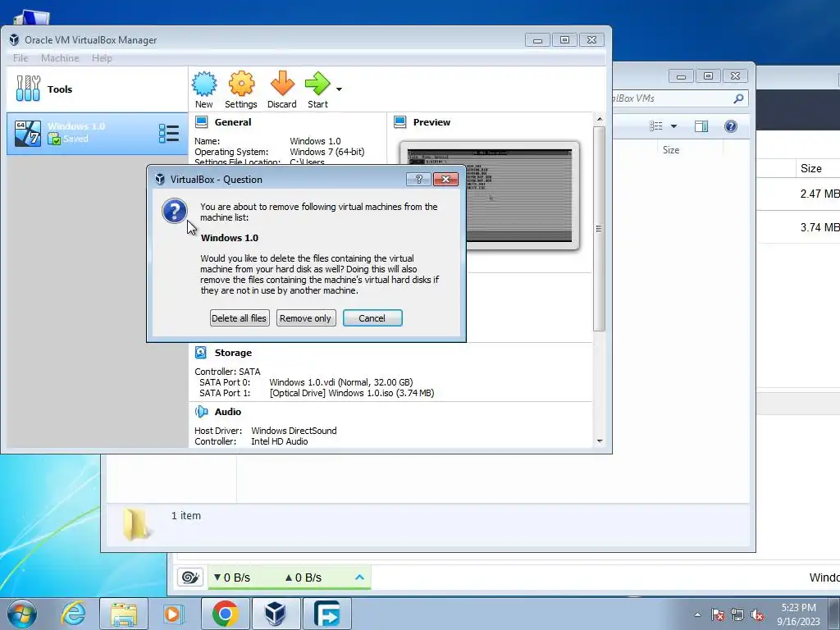Click the speed limit snail icon
Viewport: 840px width, 630px height.
(190, 577)
